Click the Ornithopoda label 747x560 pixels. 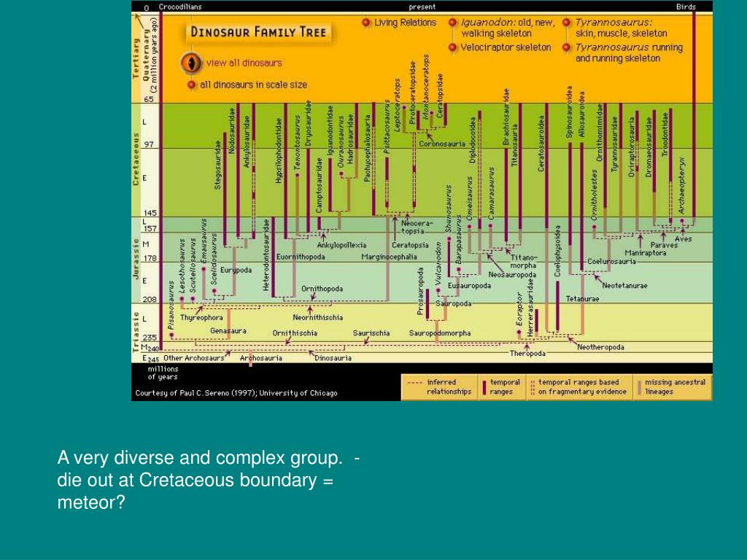tap(322, 289)
